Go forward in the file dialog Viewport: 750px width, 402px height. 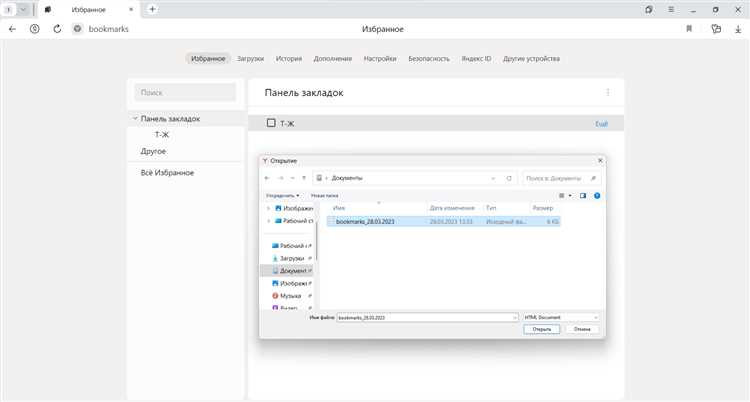point(281,178)
